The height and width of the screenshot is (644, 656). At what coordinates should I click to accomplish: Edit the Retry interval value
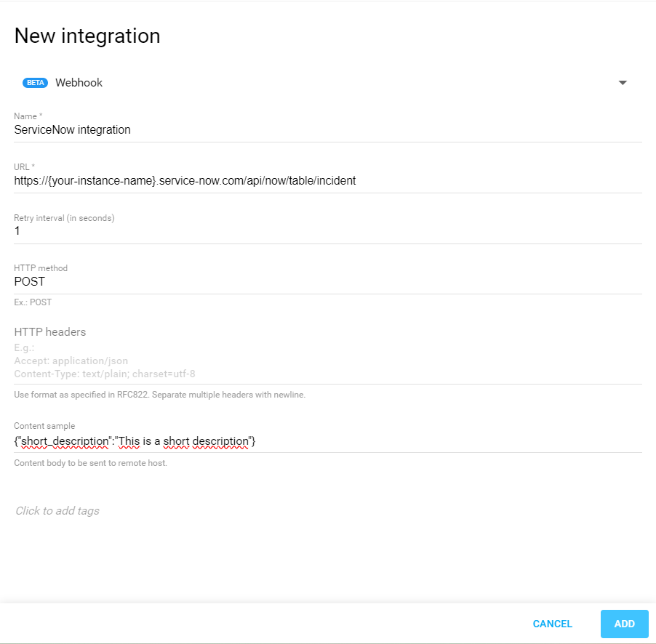pos(327,231)
